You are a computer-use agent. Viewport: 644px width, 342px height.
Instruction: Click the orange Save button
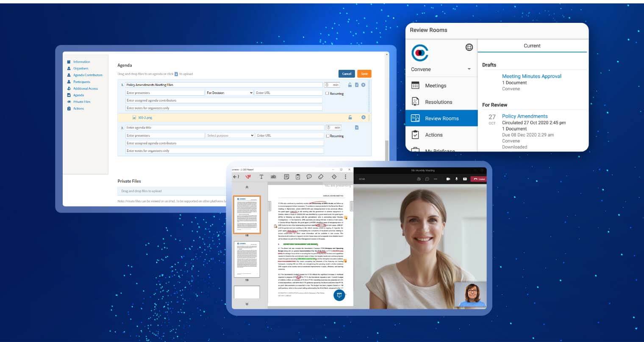[x=364, y=74]
